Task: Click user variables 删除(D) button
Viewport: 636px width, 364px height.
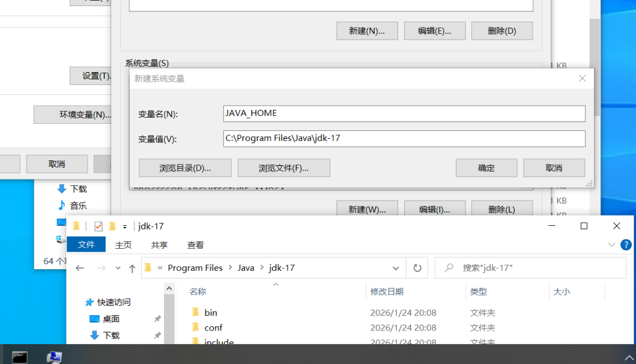Action: pyautogui.click(x=502, y=31)
